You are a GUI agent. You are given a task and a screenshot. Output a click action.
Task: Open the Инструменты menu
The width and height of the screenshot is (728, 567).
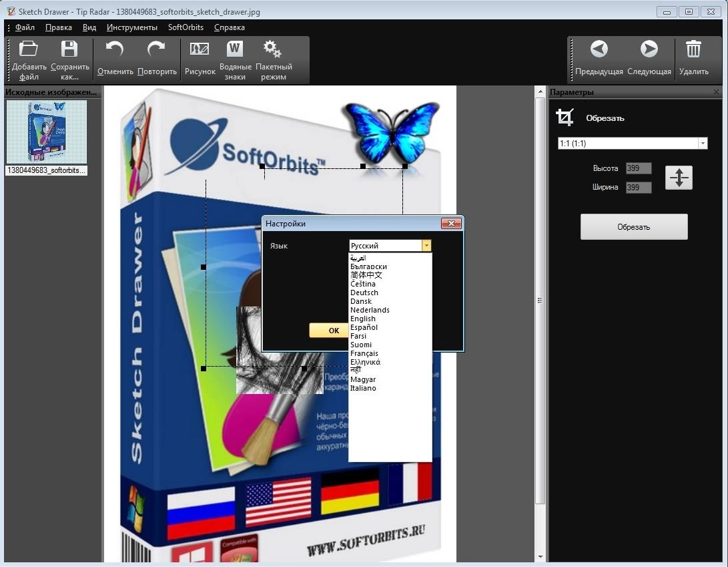point(132,27)
